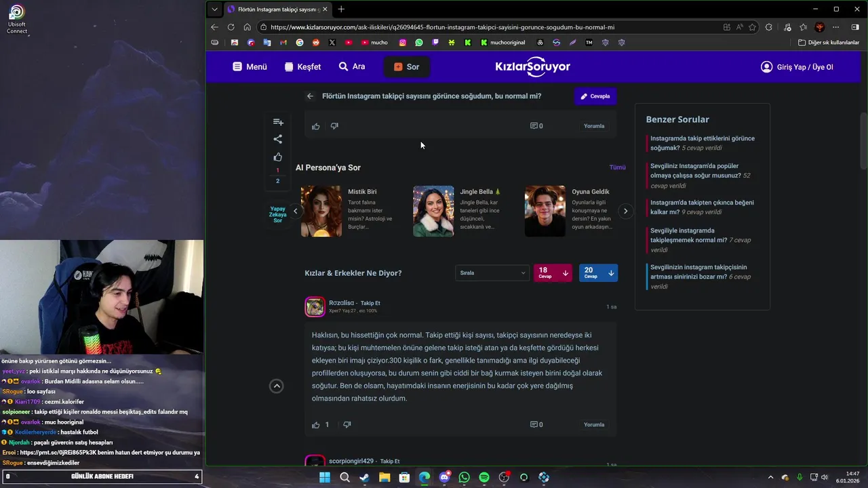868x488 pixels.
Task: Open the Menü hamburger menu
Action: point(250,66)
